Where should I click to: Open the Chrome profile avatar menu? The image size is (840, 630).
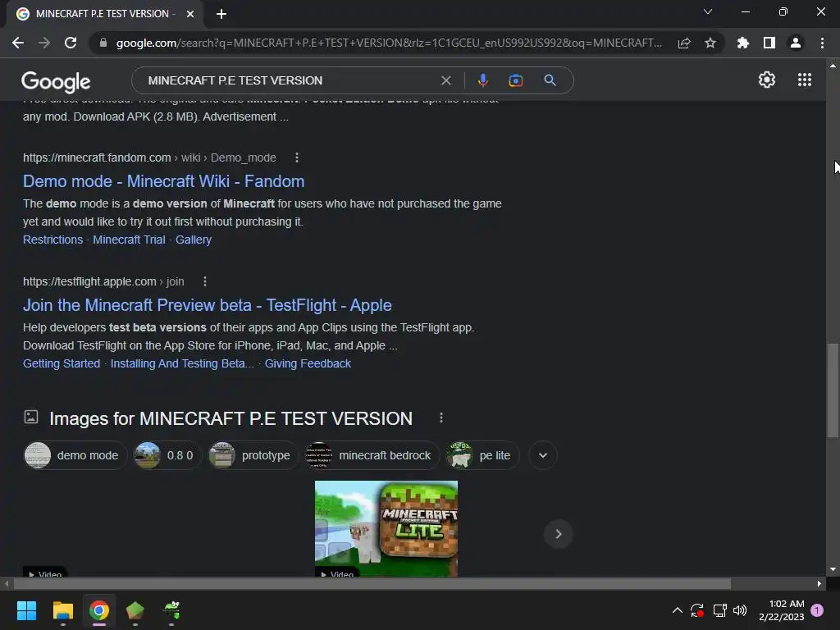[796, 43]
